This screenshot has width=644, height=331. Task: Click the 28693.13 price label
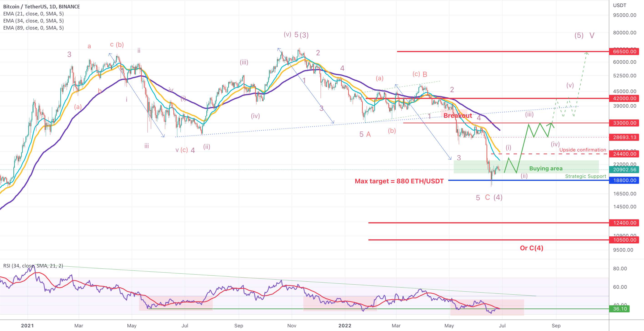[x=624, y=137]
